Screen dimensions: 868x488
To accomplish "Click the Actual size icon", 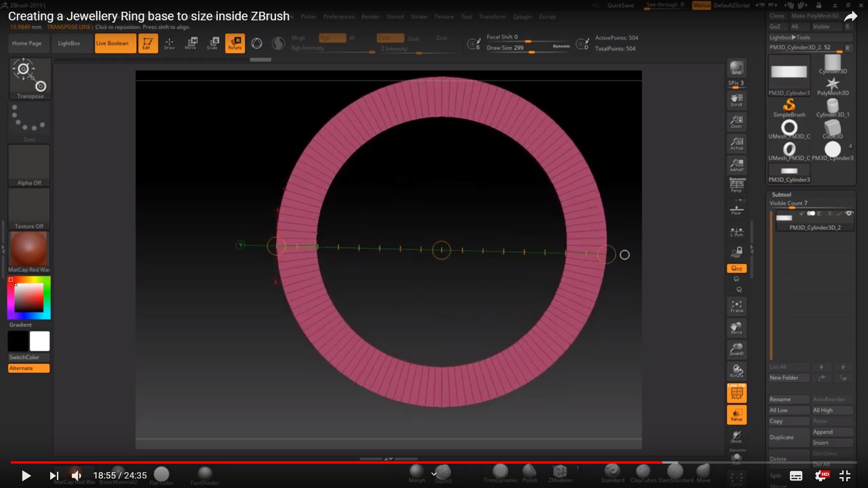I will [736, 144].
